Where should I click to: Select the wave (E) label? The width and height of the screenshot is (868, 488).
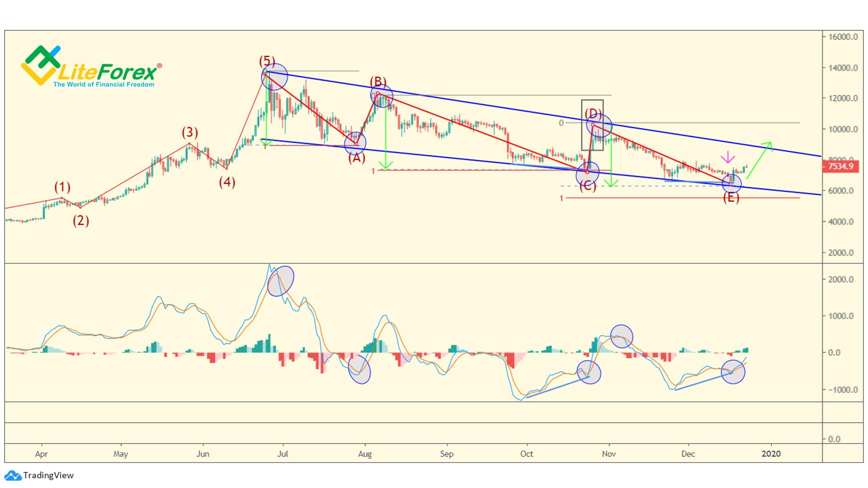pyautogui.click(x=731, y=198)
